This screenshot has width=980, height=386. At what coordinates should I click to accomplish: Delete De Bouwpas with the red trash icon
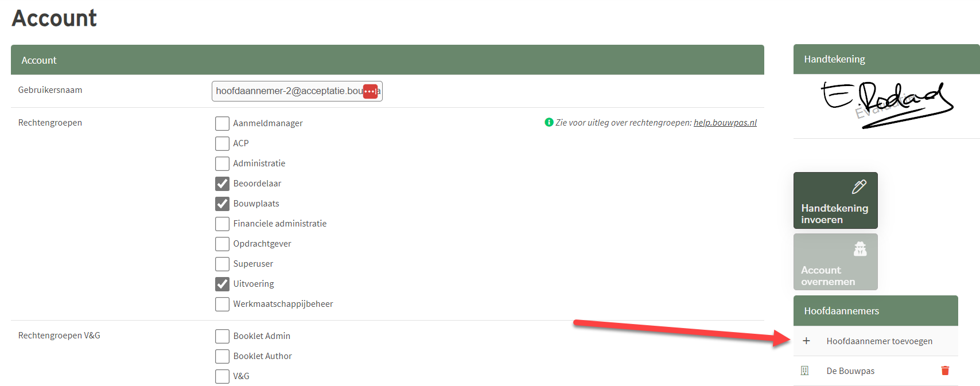(x=945, y=371)
